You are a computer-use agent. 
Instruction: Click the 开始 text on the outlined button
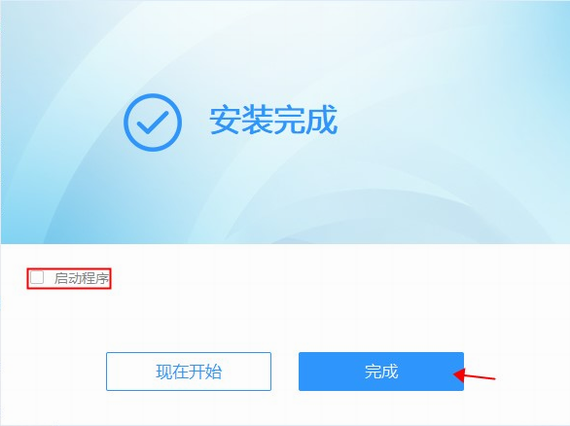[x=205, y=372]
